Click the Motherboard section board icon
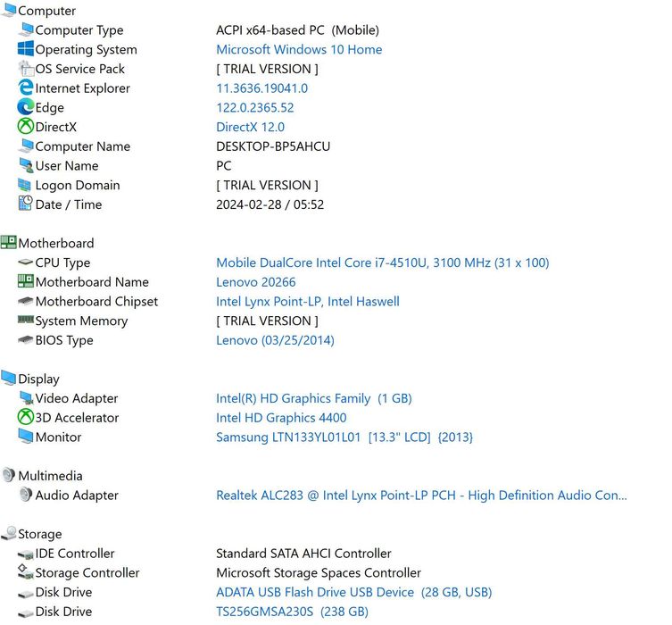Viewport: 672px width, 625px height. (x=9, y=242)
